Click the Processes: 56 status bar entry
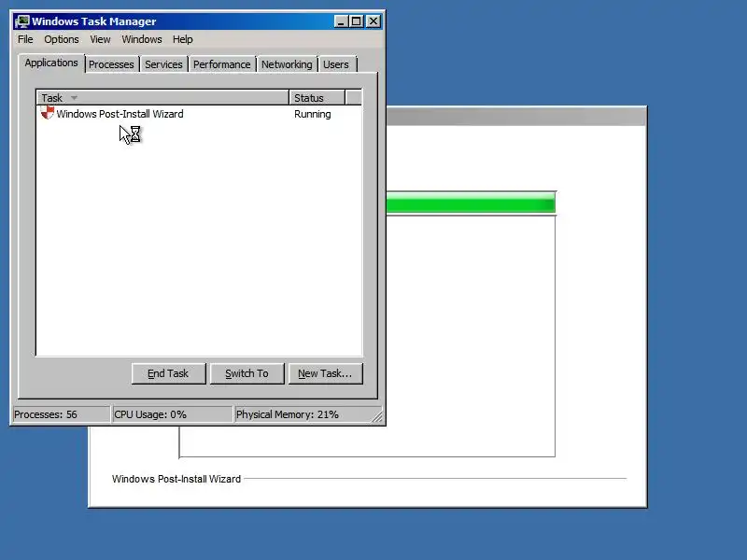 point(61,414)
